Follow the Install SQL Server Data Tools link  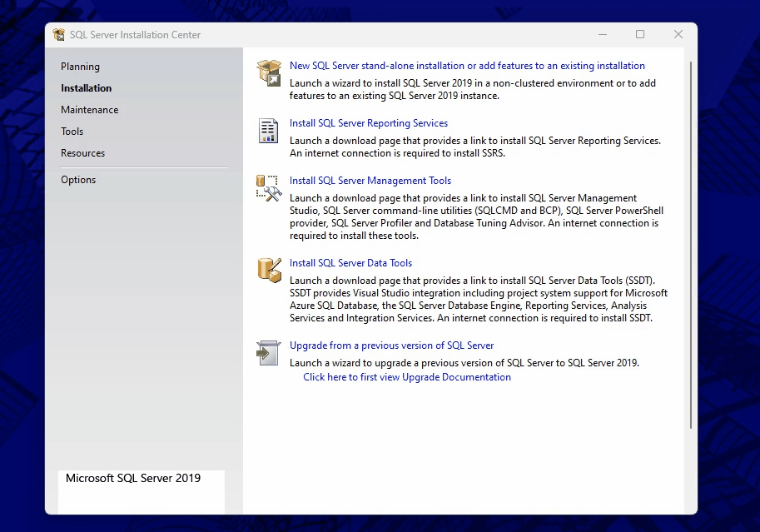tap(350, 263)
